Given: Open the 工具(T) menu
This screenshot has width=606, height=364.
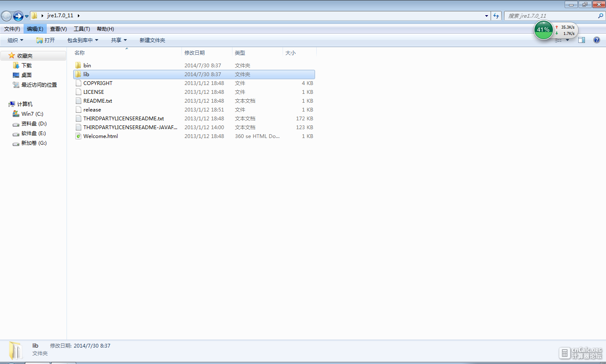Looking at the screenshot, I should click(x=82, y=29).
